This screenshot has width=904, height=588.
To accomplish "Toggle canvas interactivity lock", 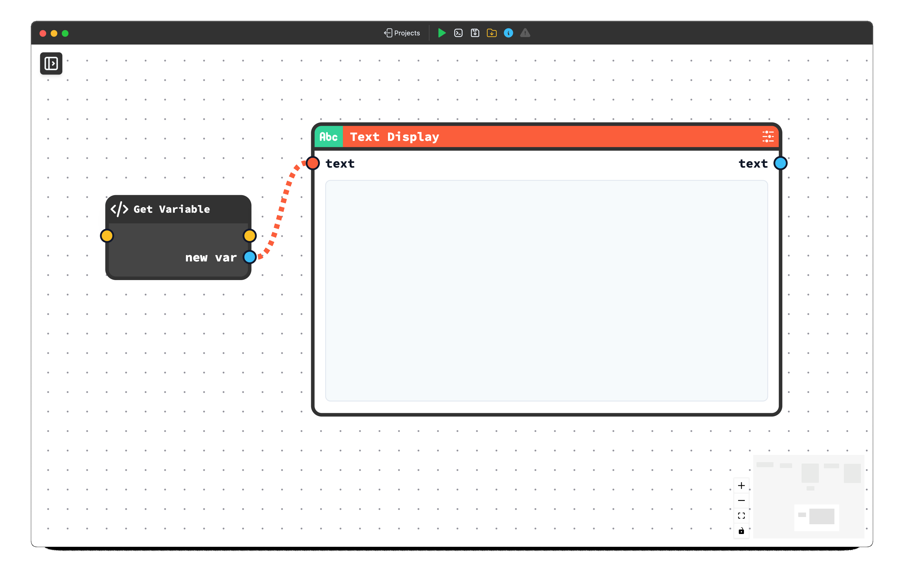I will [741, 531].
